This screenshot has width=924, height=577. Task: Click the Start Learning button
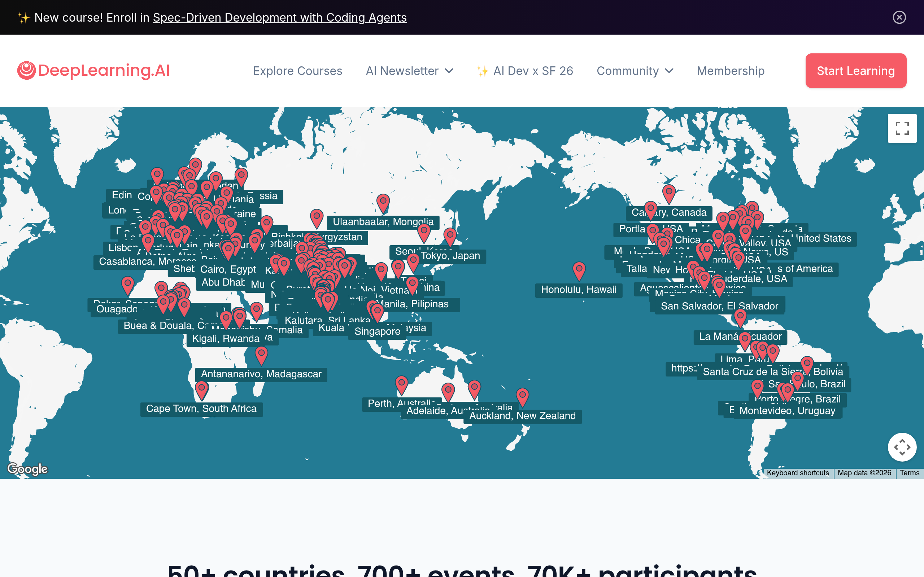855,71
